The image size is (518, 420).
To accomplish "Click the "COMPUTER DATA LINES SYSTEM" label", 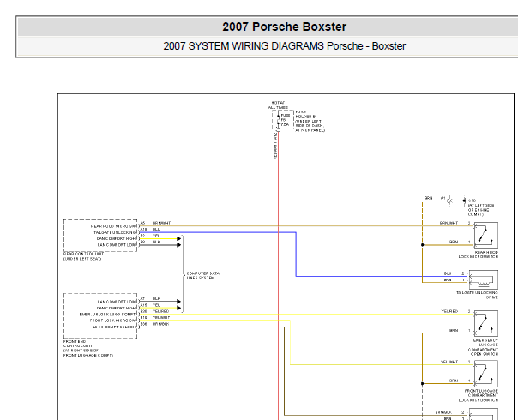I will [x=203, y=276].
